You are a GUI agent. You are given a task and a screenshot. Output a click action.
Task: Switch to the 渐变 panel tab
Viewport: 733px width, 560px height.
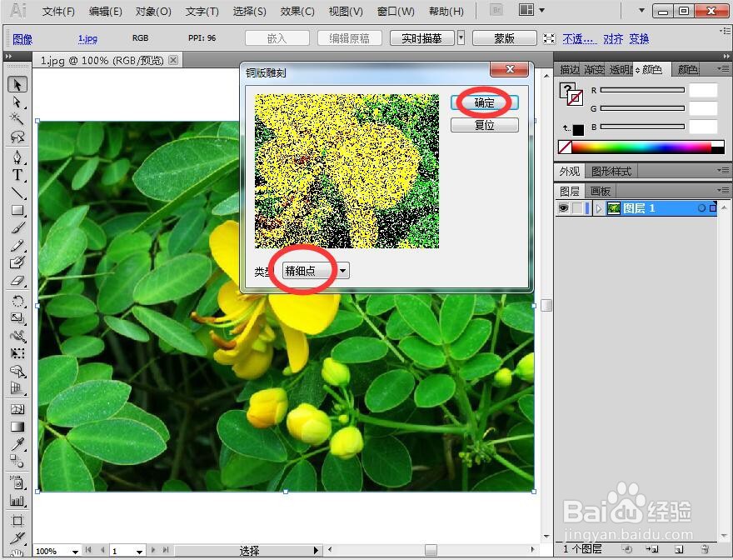594,70
